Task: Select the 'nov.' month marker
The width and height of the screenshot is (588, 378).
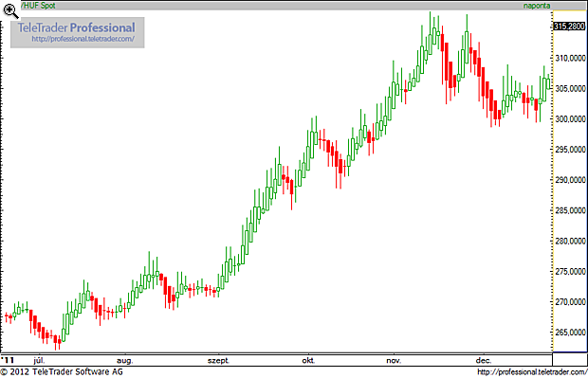Action: (394, 360)
